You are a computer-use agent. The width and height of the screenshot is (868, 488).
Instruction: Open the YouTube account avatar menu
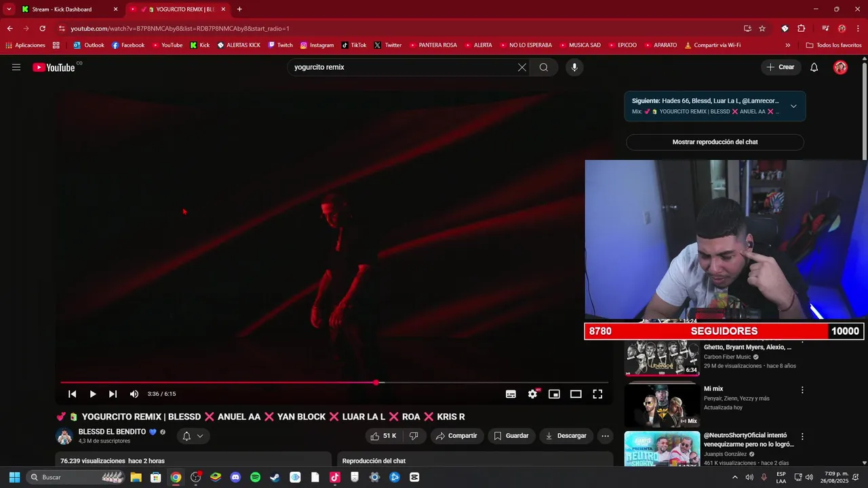840,67
